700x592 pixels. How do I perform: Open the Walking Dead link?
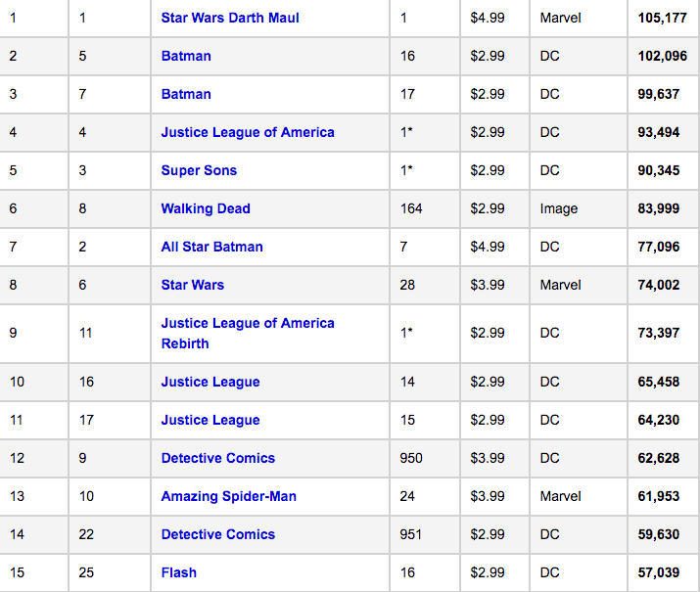point(206,208)
